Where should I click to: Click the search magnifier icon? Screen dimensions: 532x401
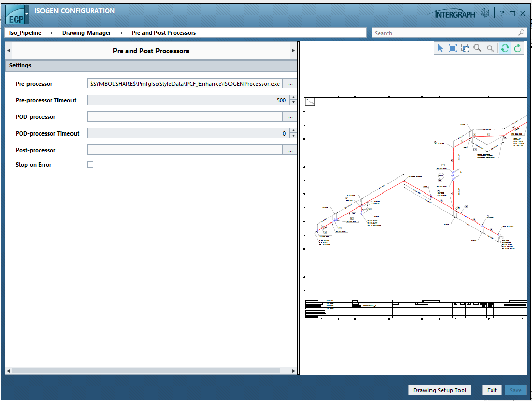coord(521,33)
